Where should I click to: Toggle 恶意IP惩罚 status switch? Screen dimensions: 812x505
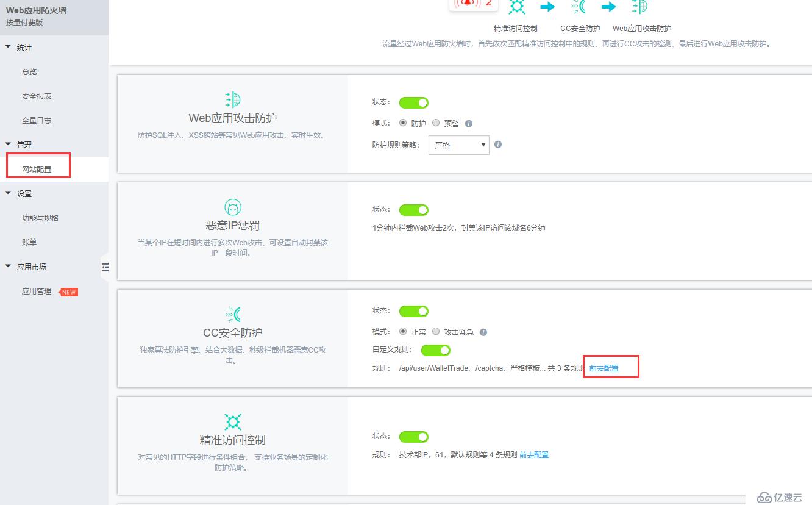point(414,210)
